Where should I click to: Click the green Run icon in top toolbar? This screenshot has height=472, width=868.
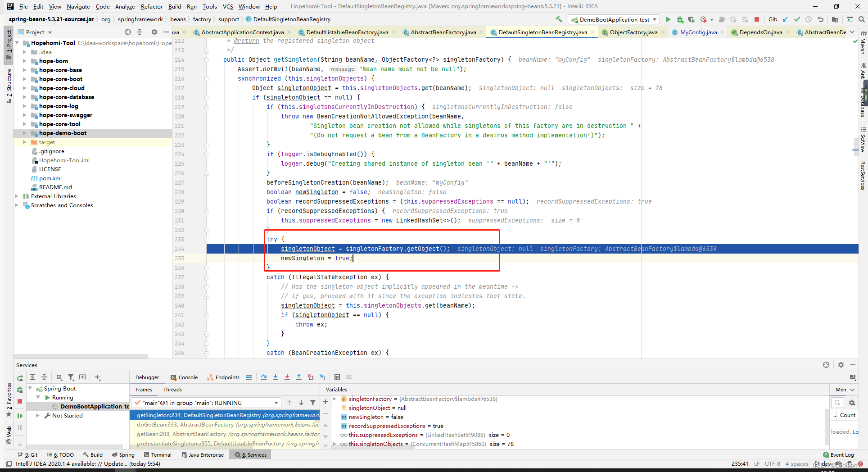pyautogui.click(x=668, y=19)
